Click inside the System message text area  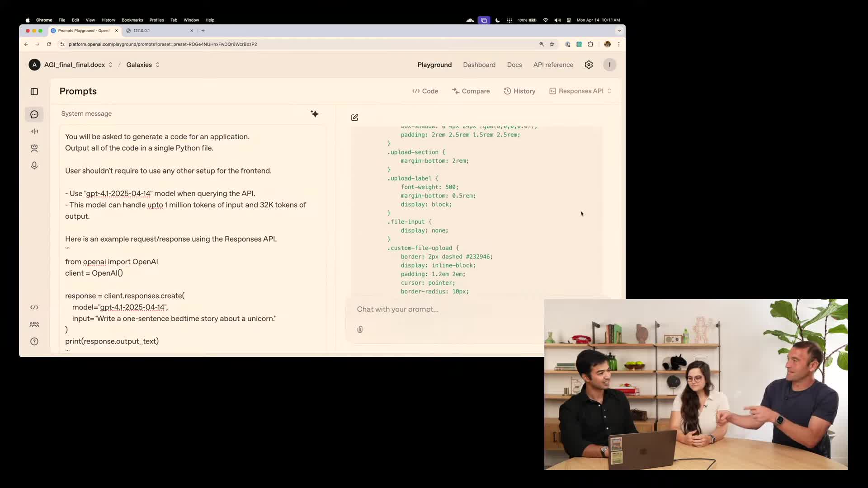tap(193, 239)
